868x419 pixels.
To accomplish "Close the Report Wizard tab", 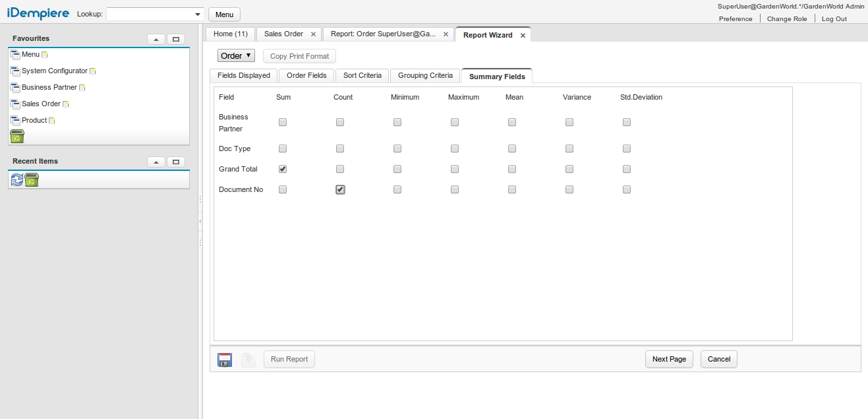I will (523, 36).
